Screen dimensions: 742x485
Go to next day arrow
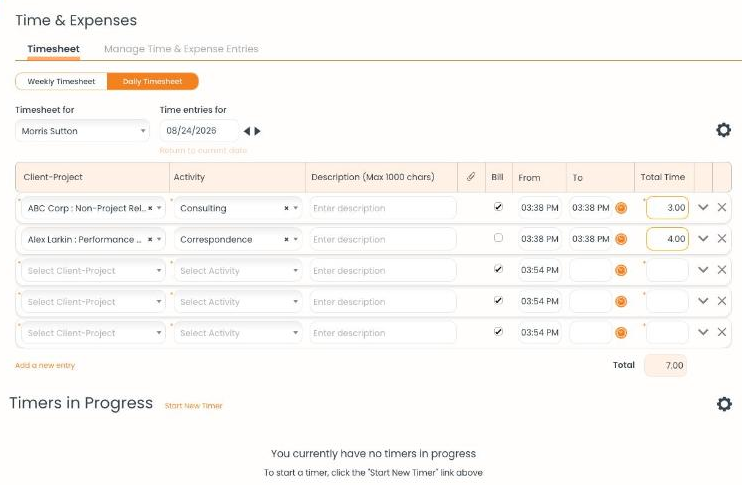(x=257, y=131)
